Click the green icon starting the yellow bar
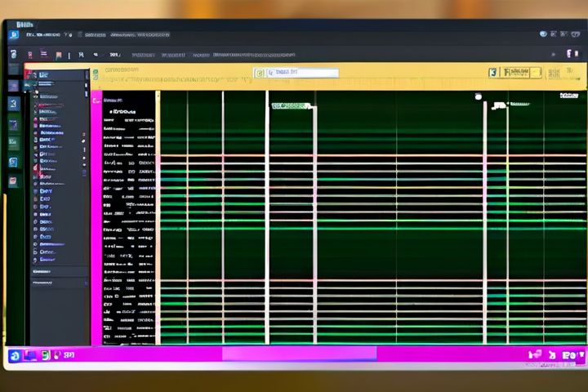 (96, 73)
